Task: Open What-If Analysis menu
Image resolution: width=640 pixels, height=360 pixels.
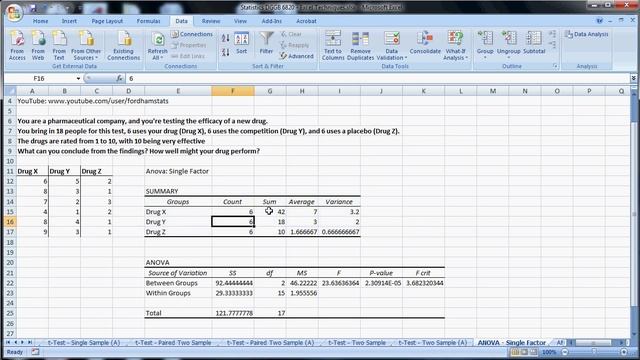Action: pyautogui.click(x=455, y=45)
